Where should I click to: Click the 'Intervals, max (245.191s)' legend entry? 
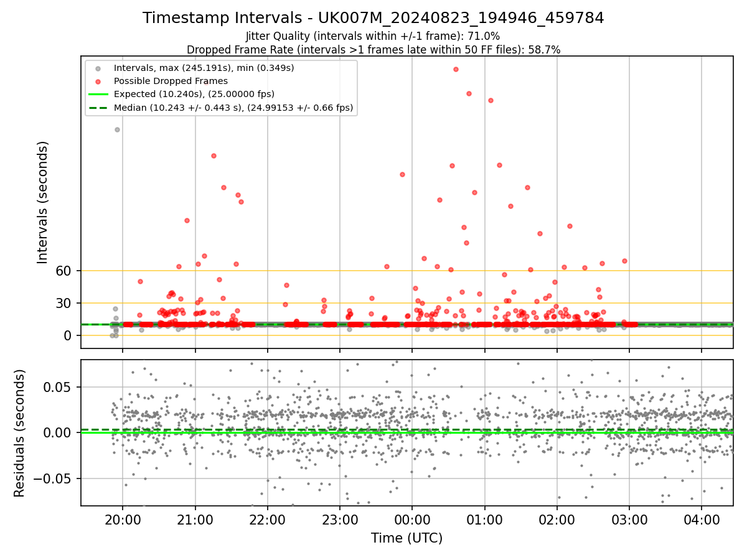(204, 67)
